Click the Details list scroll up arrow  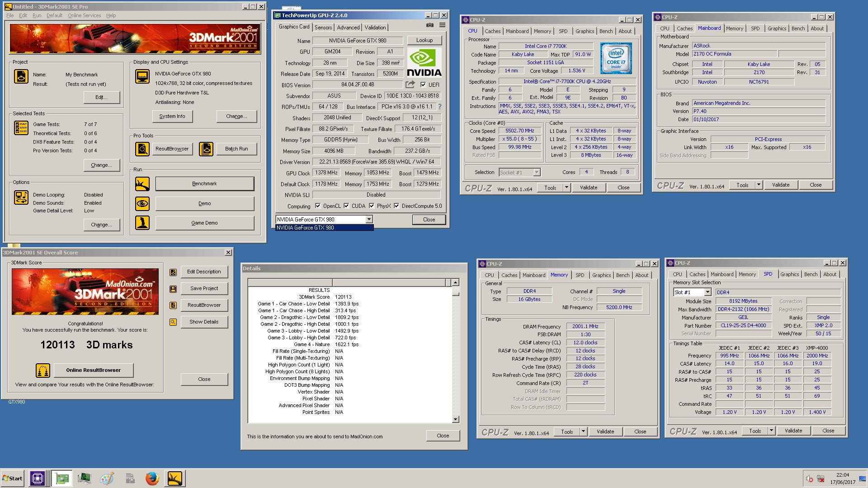click(x=455, y=282)
